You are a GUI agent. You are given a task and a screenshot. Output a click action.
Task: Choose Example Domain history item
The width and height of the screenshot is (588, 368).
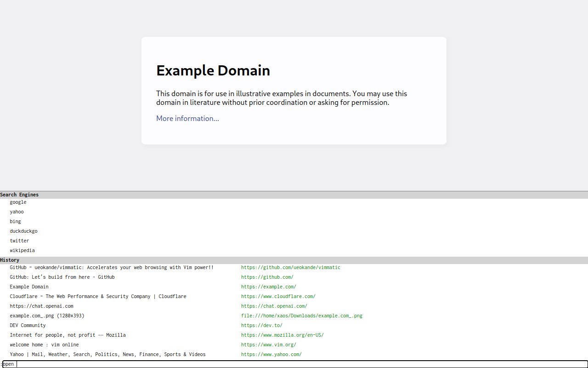[x=29, y=287]
